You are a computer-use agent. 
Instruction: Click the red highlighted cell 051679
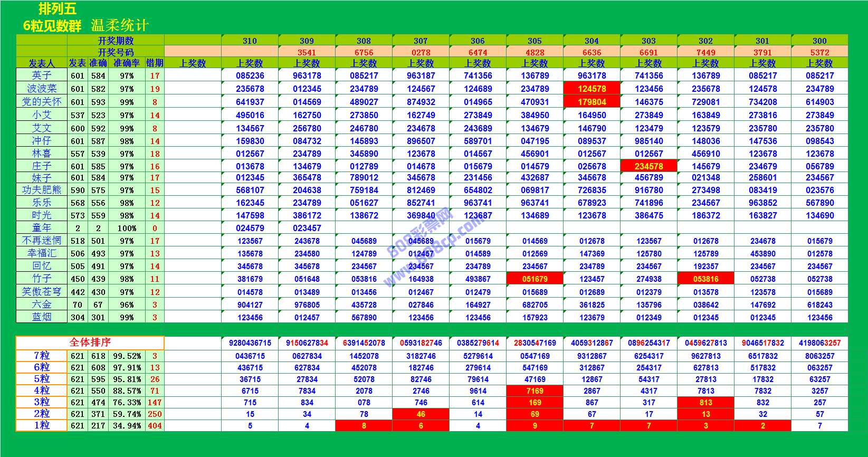coord(535,279)
